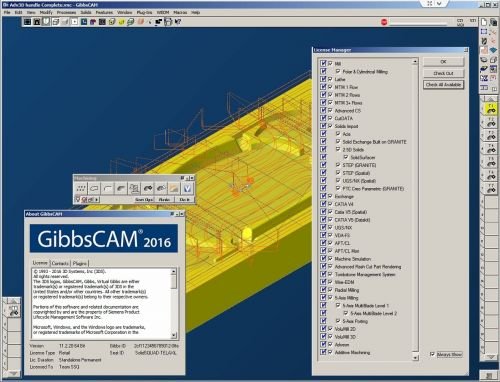Screen dimensions: 500x382
Task: Select the Holes dotted icon in Machining palette
Action: [x=81, y=189]
